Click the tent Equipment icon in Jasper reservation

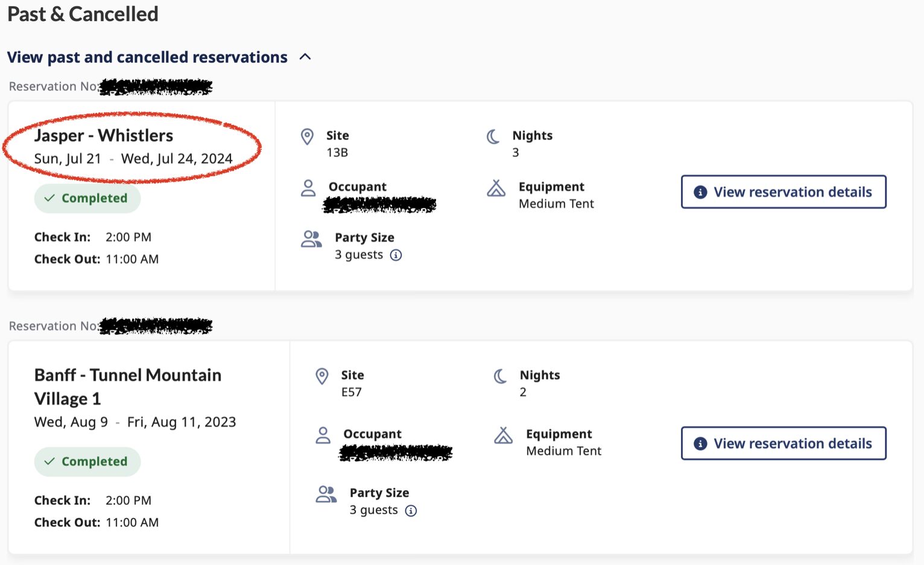[496, 188]
